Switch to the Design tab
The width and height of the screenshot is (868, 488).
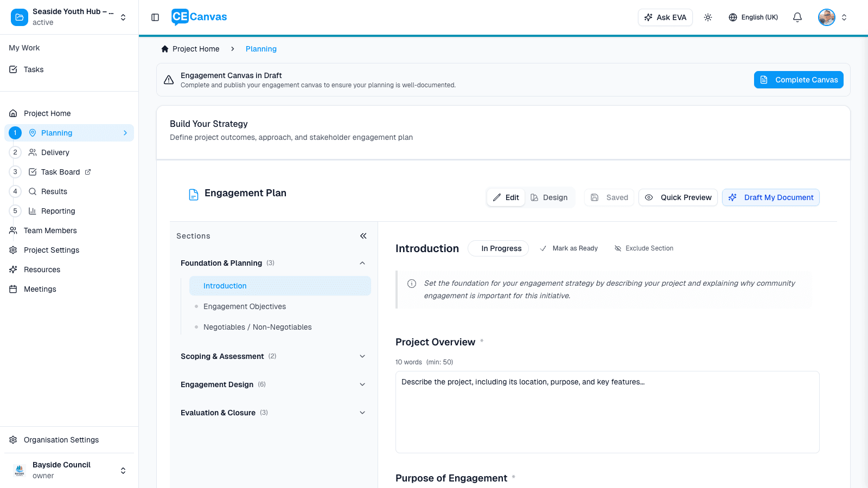click(549, 197)
